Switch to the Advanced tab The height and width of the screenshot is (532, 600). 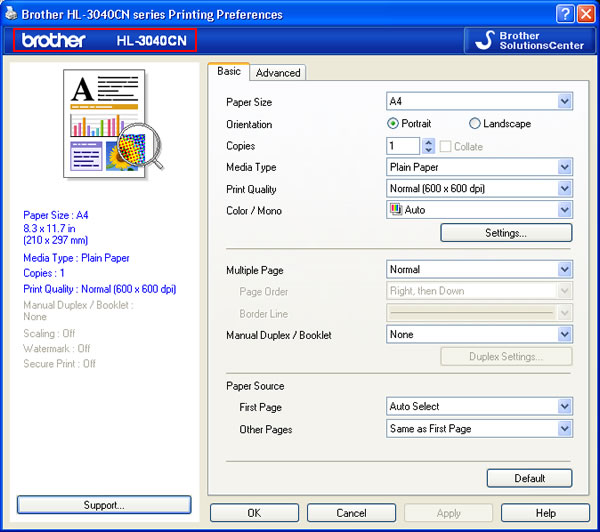click(x=278, y=73)
